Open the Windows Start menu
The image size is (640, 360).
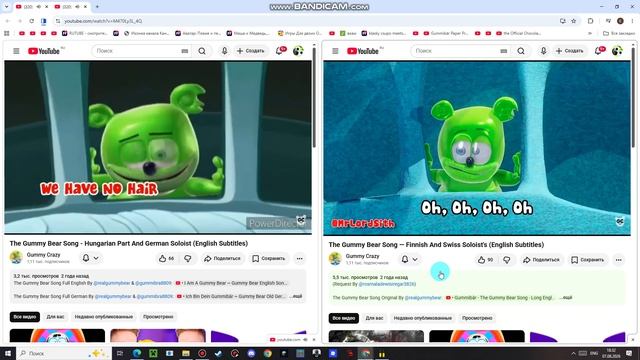point(8,353)
